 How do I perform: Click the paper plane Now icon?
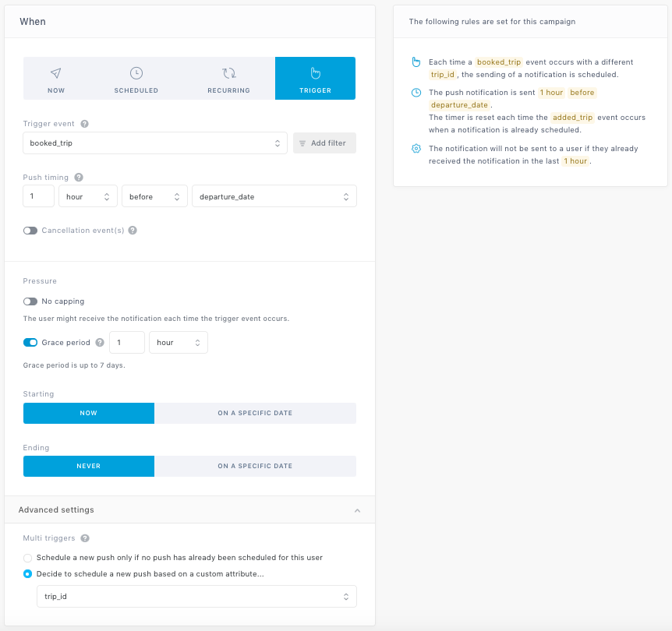[x=56, y=73]
